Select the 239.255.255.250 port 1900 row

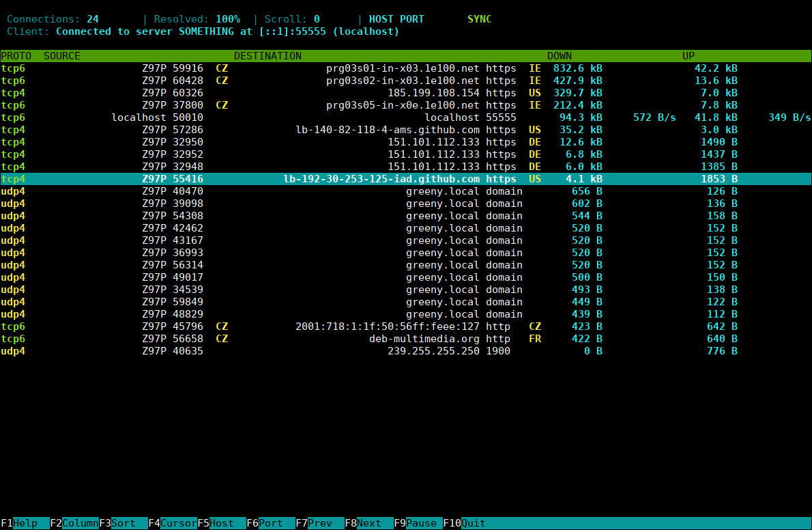tap(406, 351)
